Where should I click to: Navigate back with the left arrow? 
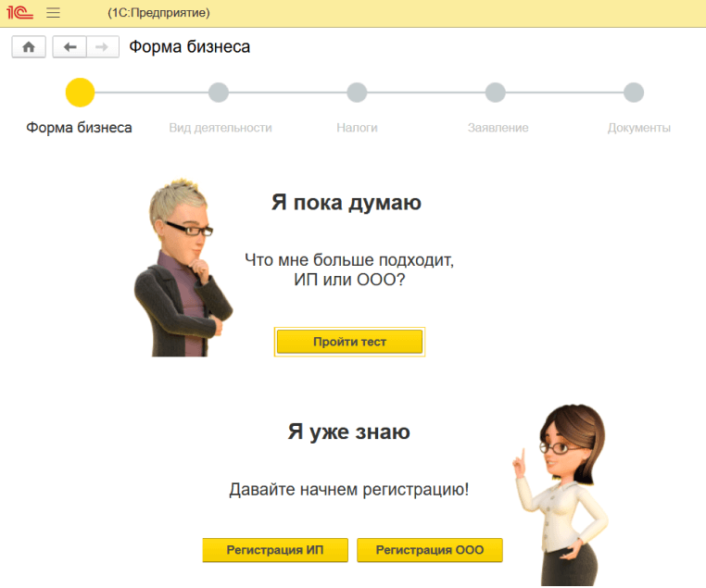pyautogui.click(x=69, y=47)
